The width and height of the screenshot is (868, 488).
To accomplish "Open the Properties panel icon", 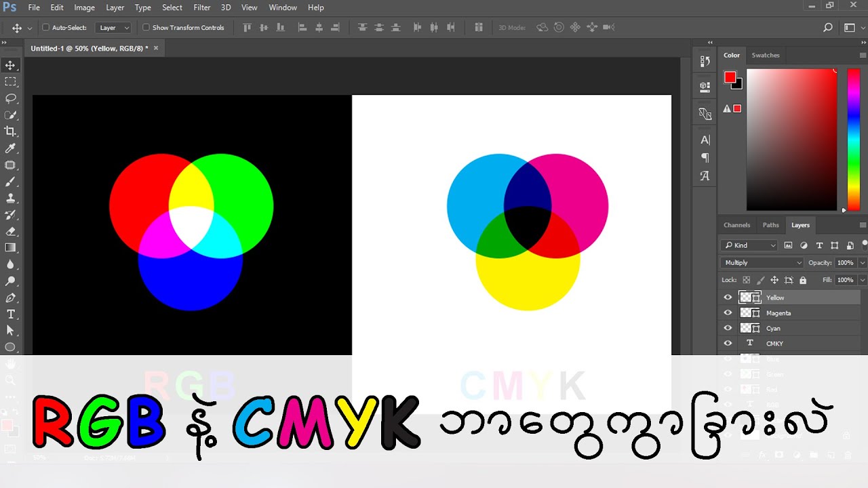I will click(705, 87).
